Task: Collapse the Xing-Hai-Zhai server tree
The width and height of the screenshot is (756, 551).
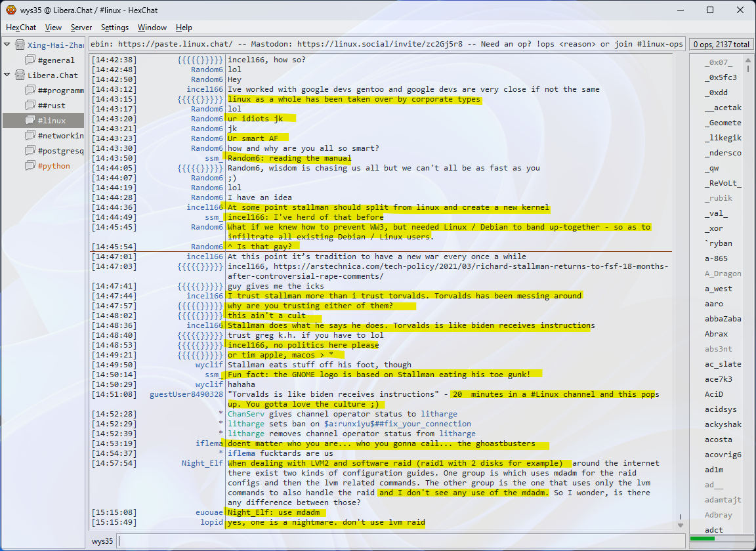Action: click(7, 45)
